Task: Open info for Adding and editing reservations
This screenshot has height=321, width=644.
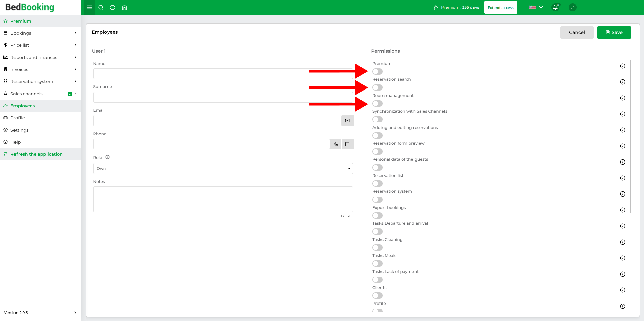Action: [623, 130]
